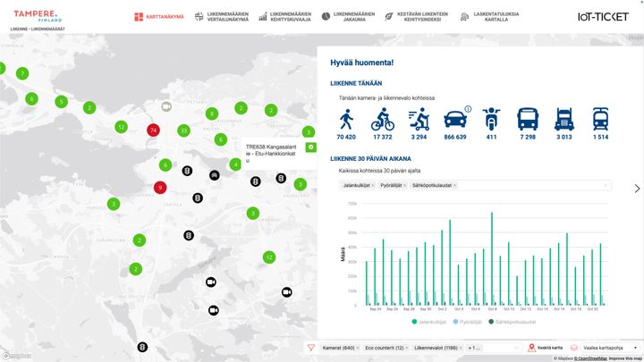Remove Kamerat (640) map filter
The height and width of the screenshot is (362, 644).
pyautogui.click(x=358, y=348)
